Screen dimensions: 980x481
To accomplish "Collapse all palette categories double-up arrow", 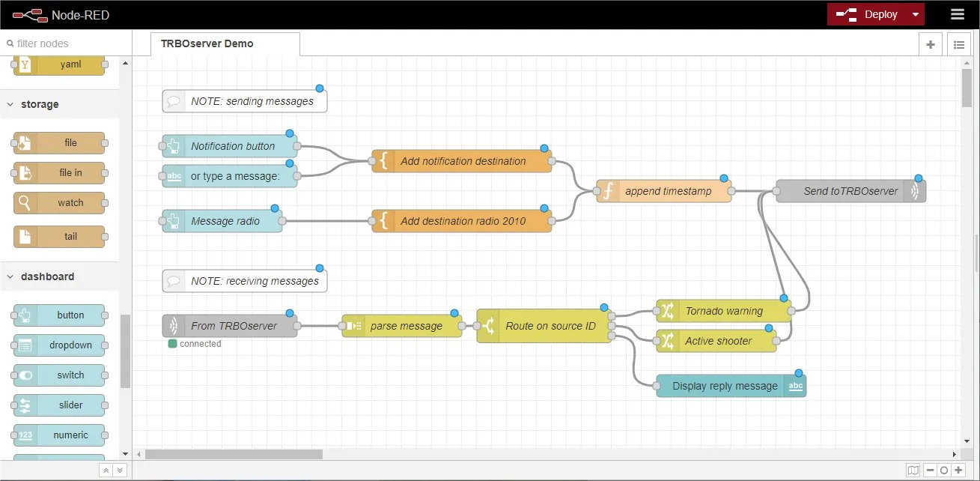I will (x=106, y=471).
